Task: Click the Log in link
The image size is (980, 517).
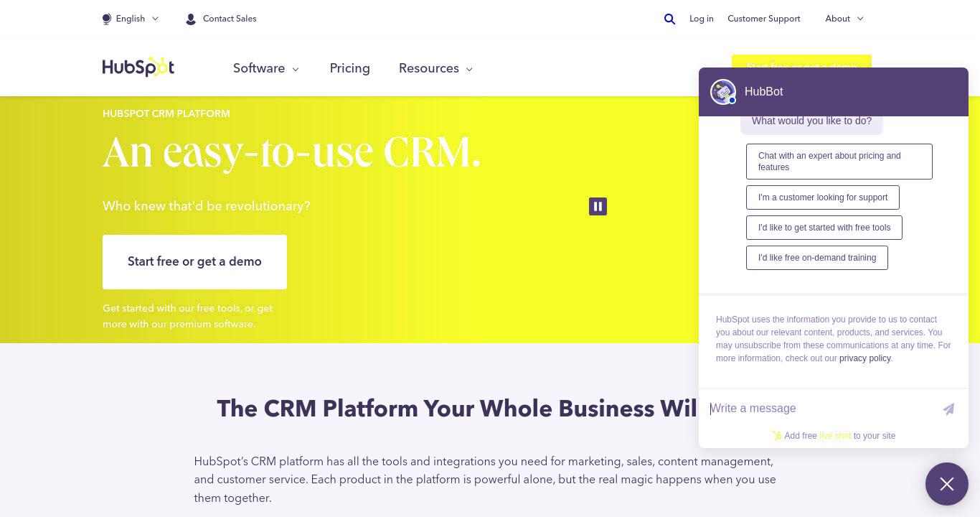Action: point(702,19)
